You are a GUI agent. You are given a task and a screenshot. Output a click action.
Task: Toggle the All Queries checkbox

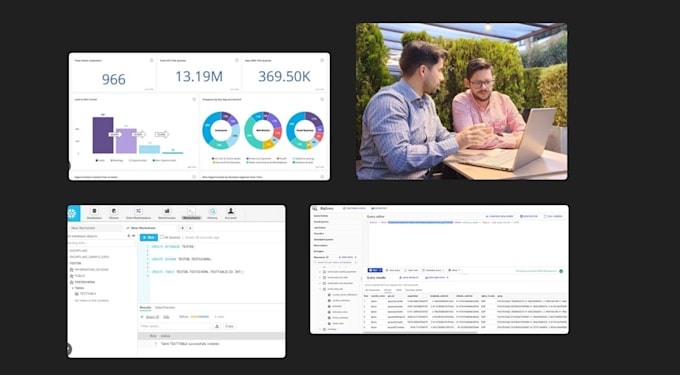coord(162,237)
